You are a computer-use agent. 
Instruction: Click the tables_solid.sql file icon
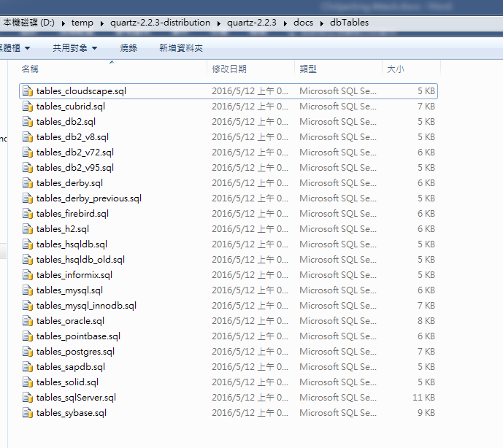click(x=28, y=382)
